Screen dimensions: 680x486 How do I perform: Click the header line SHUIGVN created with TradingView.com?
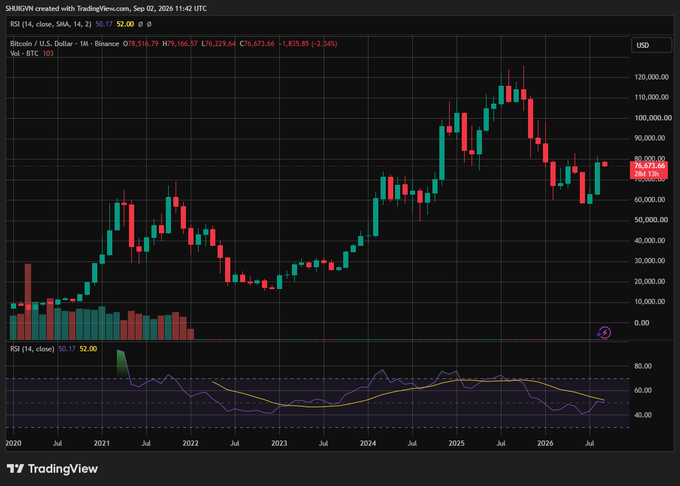pyautogui.click(x=106, y=8)
